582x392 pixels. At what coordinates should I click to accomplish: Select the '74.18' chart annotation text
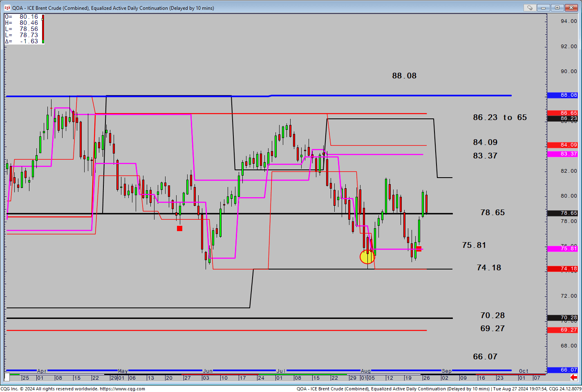(489, 267)
